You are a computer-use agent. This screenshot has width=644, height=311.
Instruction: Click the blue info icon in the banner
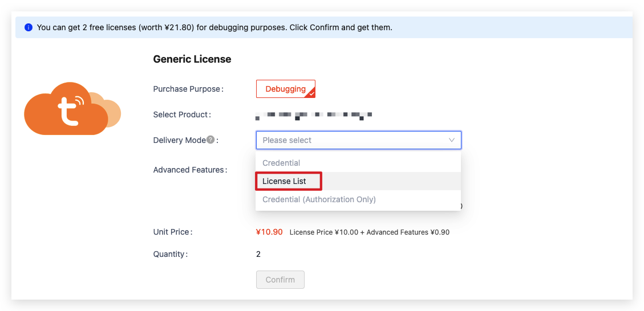click(29, 27)
